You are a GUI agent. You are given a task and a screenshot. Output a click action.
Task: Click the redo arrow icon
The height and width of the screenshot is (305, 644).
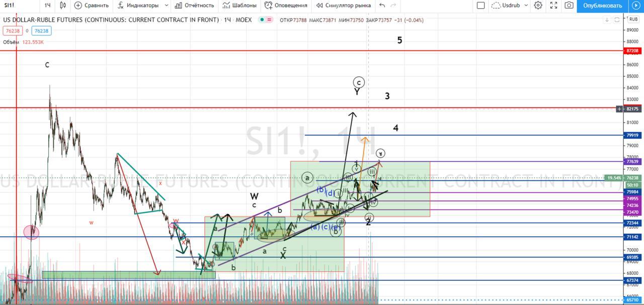coord(393,6)
